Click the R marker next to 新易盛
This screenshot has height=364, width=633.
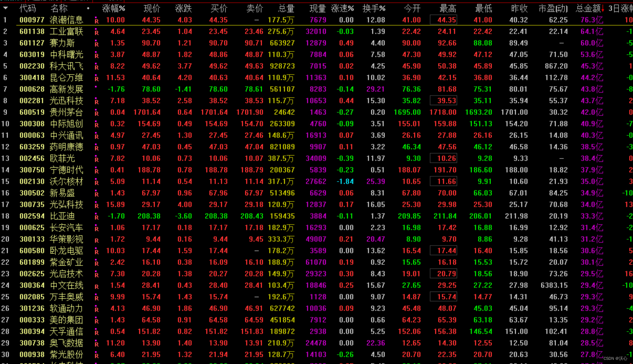pos(97,194)
